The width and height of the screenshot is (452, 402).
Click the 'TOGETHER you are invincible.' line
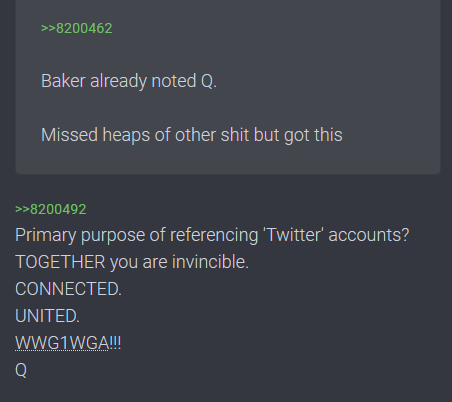point(132,262)
